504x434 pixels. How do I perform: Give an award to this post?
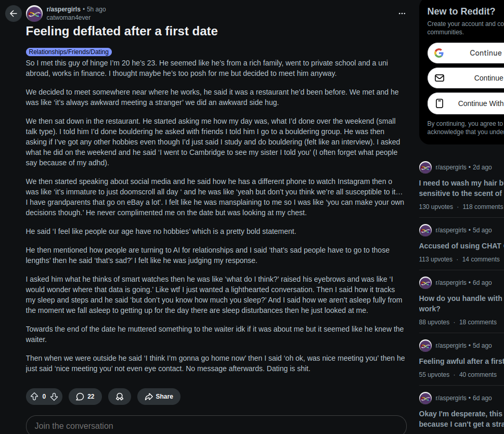tap(120, 397)
